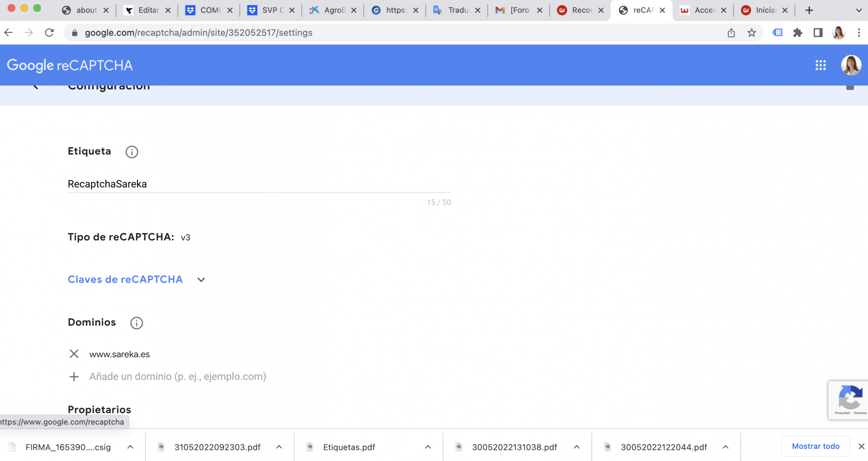Viewport: 868px width, 461px height.
Task: Expand Claves de reCAPTCHA section
Action: click(201, 280)
